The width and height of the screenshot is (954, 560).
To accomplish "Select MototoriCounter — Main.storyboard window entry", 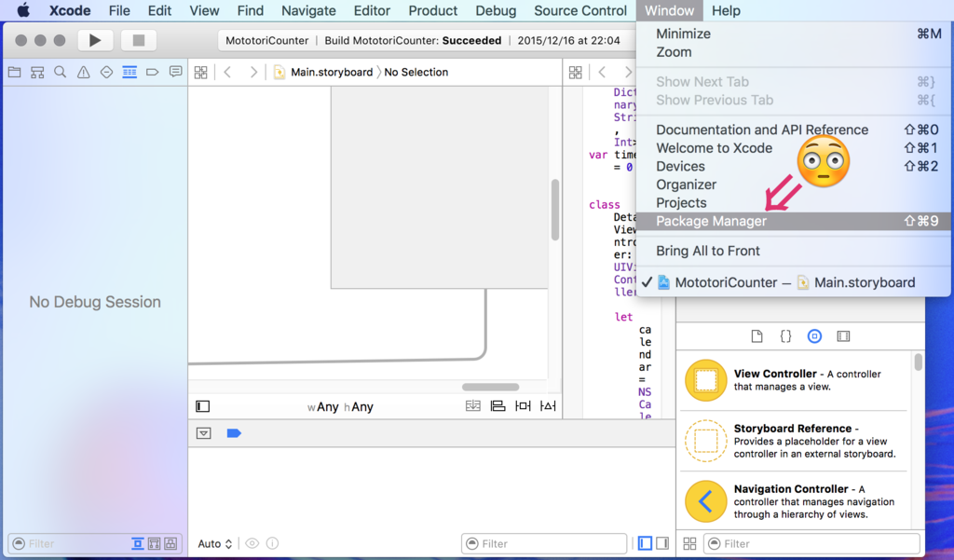I will point(794,282).
